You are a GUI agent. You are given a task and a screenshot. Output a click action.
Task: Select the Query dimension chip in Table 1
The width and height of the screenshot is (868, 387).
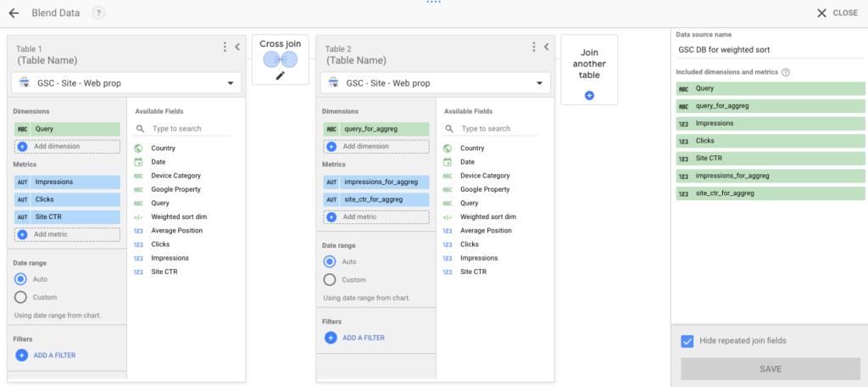coord(67,129)
